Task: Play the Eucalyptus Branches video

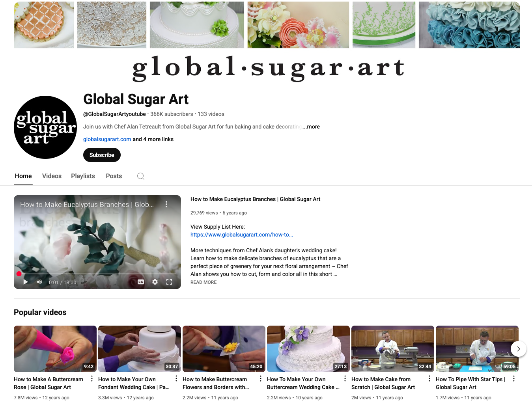Action: pos(26,282)
